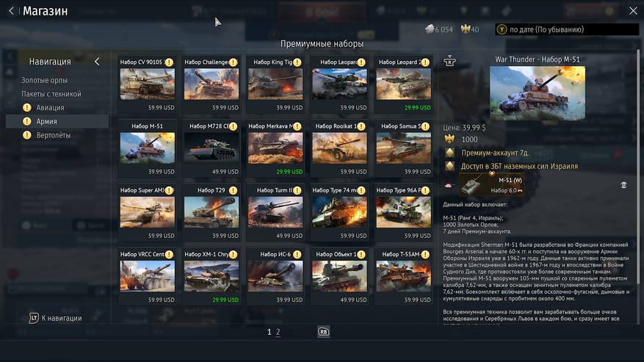The image size is (644, 362).
Task: Open the Набор Объект pack
Action: [340, 277]
